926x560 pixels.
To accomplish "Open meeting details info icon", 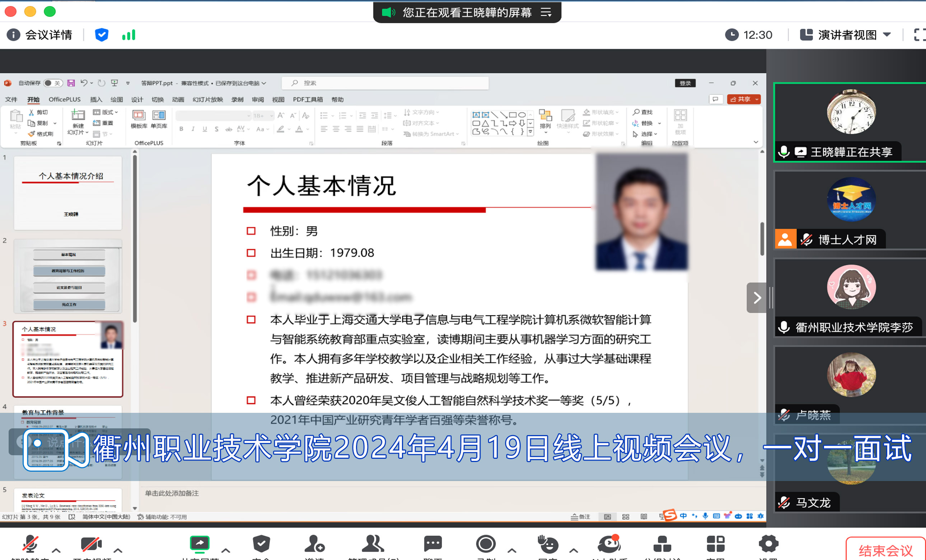I will point(14,35).
